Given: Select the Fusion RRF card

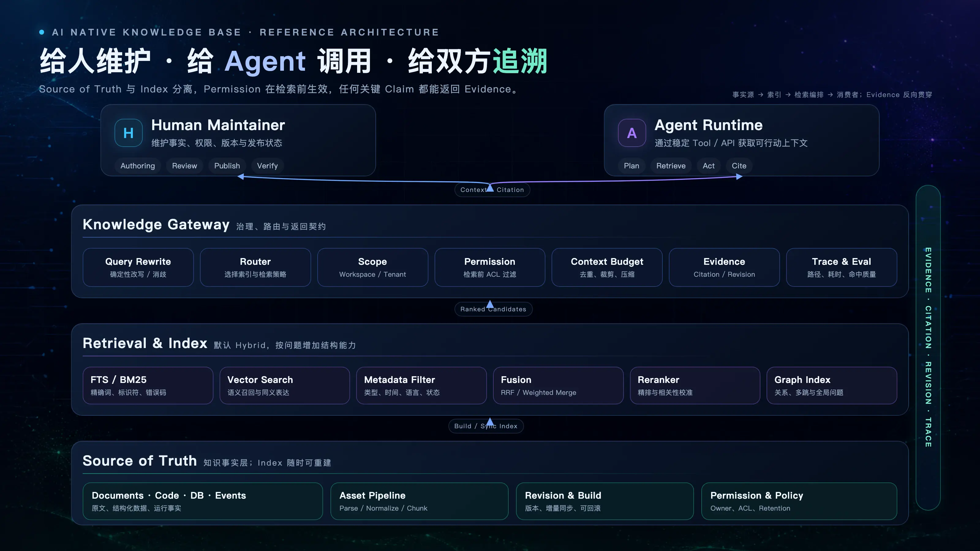Looking at the screenshot, I should pyautogui.click(x=558, y=386).
